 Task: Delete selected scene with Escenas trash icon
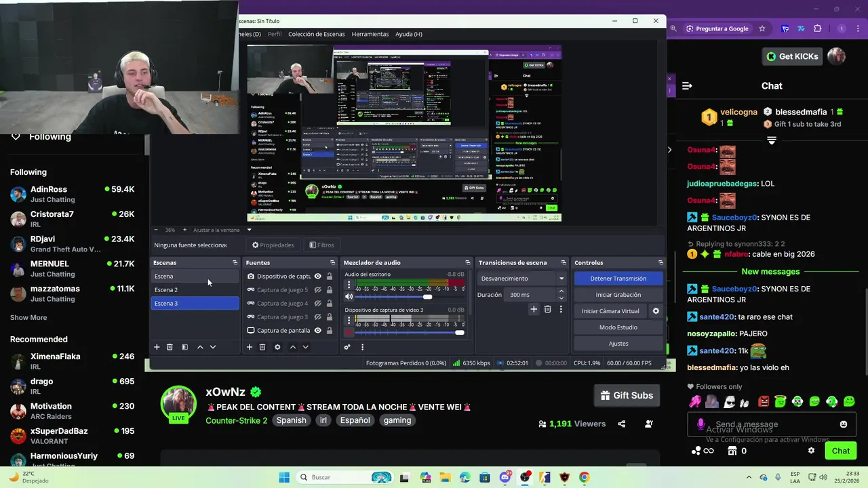(170, 347)
